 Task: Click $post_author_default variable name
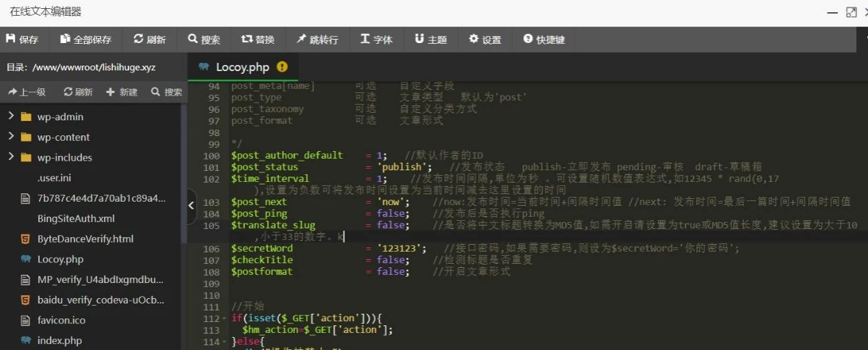[x=287, y=156]
